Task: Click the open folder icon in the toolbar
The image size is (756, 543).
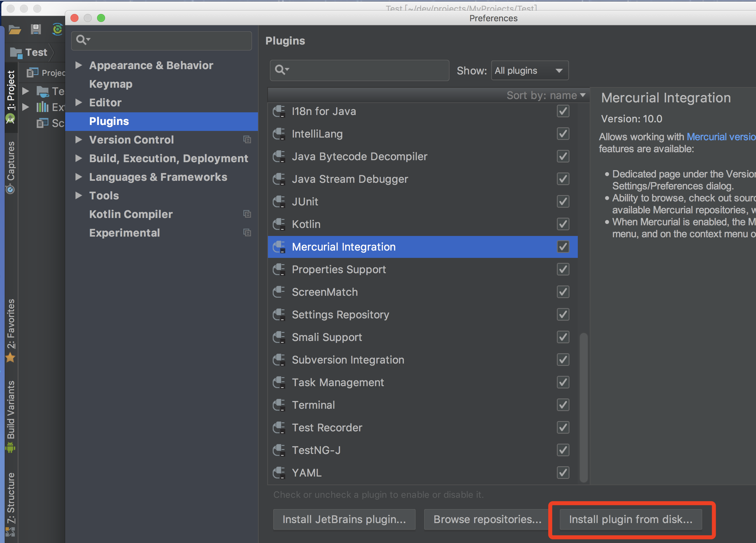Action: [14, 29]
